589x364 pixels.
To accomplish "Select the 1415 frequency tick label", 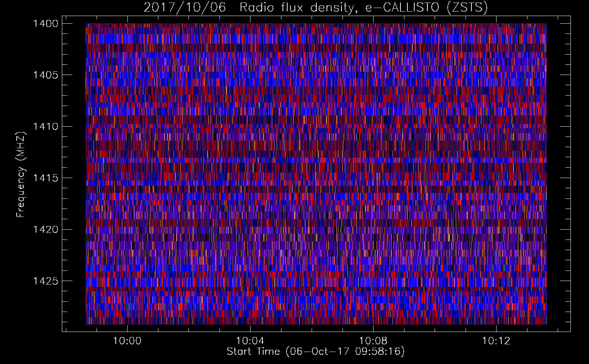I will click(x=46, y=178).
